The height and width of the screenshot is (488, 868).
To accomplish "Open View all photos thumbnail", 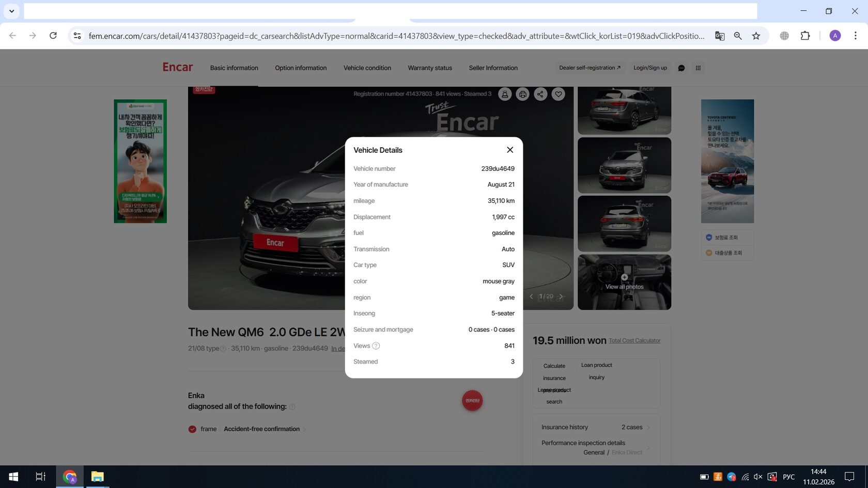I will (624, 282).
